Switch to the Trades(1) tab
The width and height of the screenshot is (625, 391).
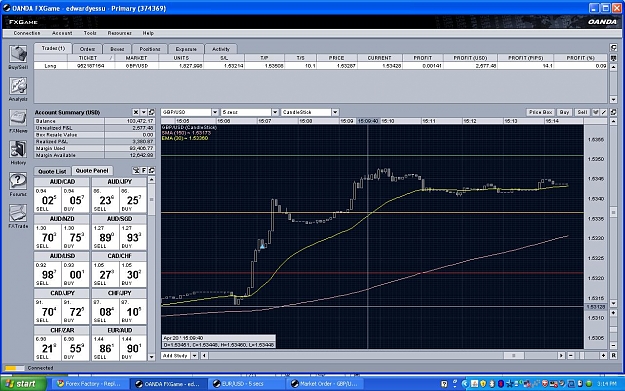pos(53,48)
